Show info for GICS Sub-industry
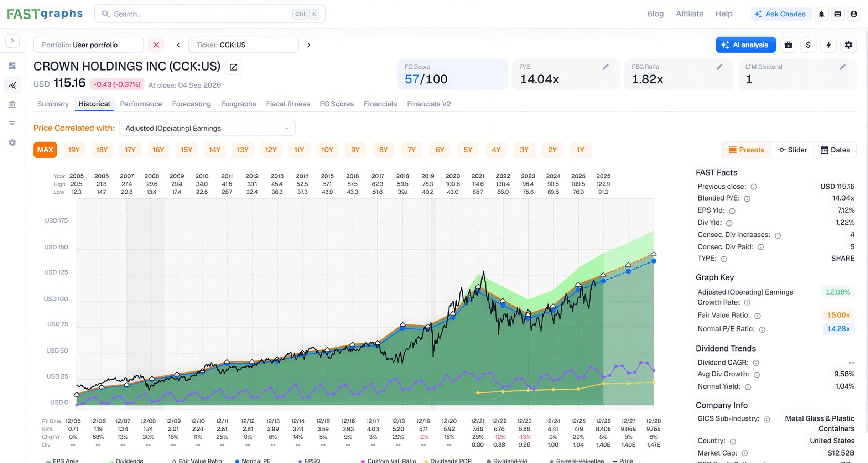Image resolution: width=868 pixels, height=463 pixels. coord(767,420)
